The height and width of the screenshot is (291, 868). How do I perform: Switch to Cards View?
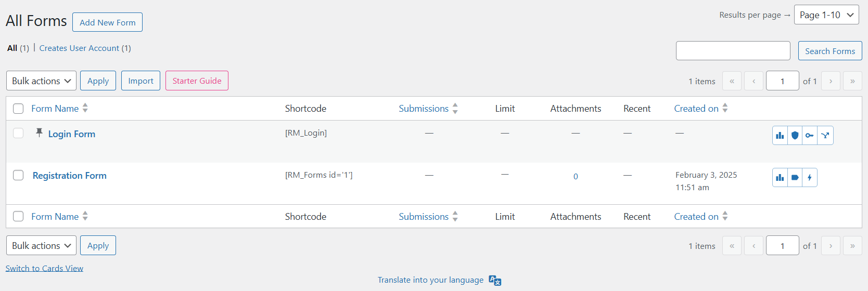coord(44,269)
